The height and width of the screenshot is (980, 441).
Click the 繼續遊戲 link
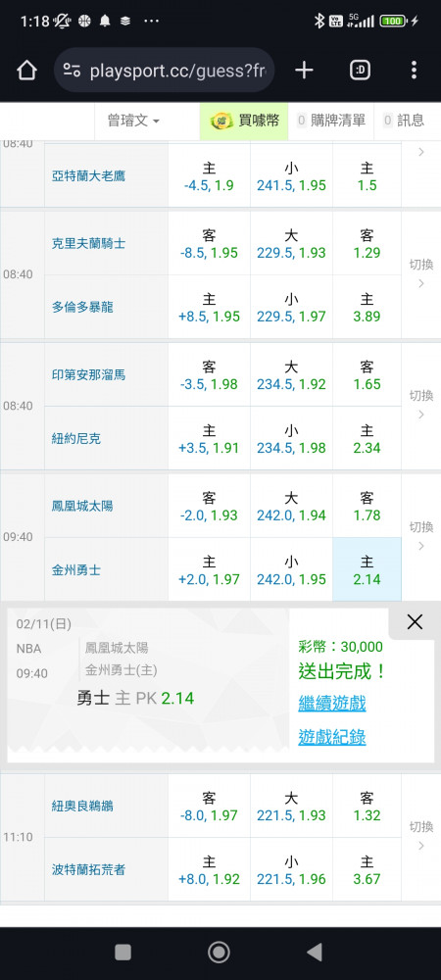click(x=331, y=703)
